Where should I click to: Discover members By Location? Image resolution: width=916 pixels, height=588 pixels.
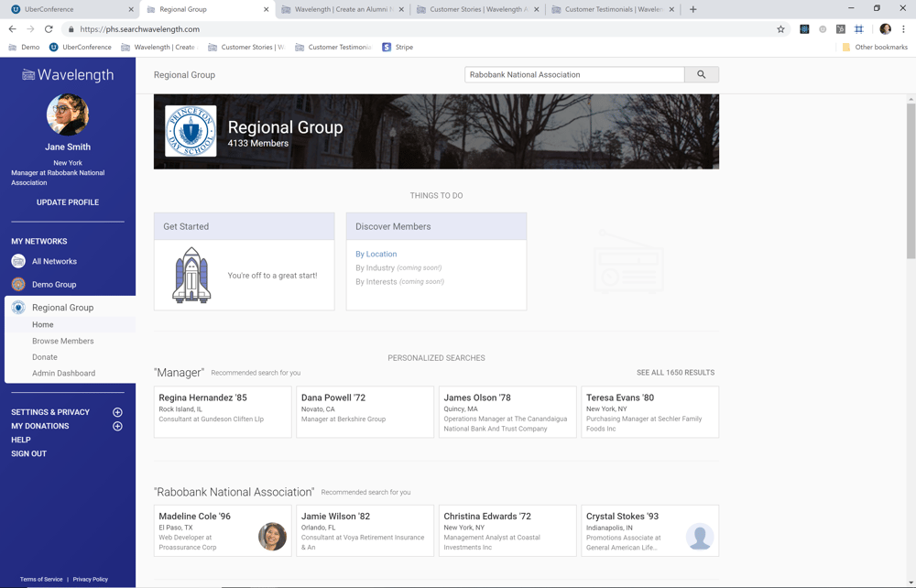point(376,254)
